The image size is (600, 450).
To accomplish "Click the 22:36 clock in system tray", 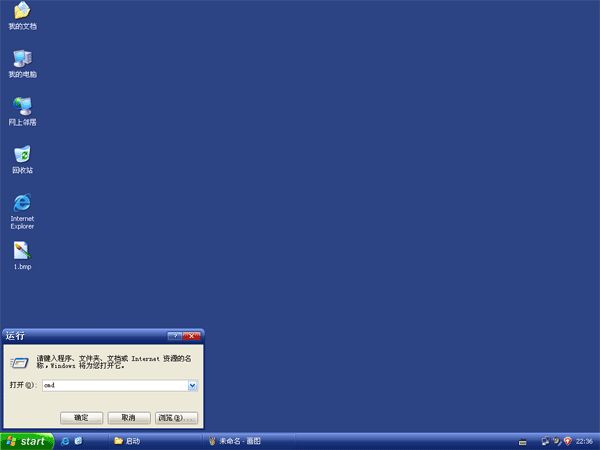I will (584, 442).
